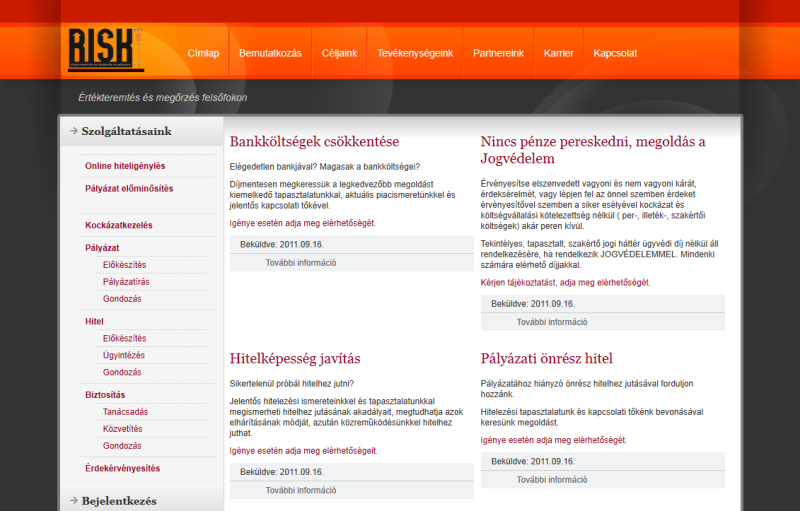Open Tevékenységeink from the top menu
Screen dimensions: 800x511
point(415,53)
